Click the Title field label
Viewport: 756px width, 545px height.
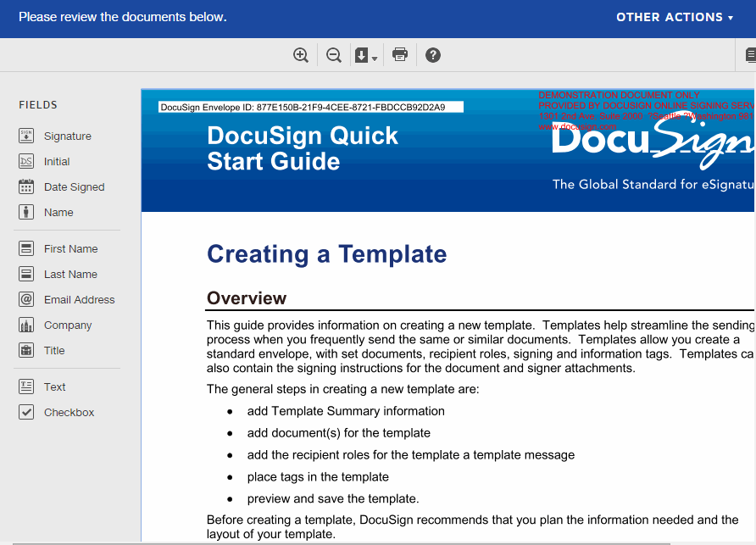pos(54,351)
